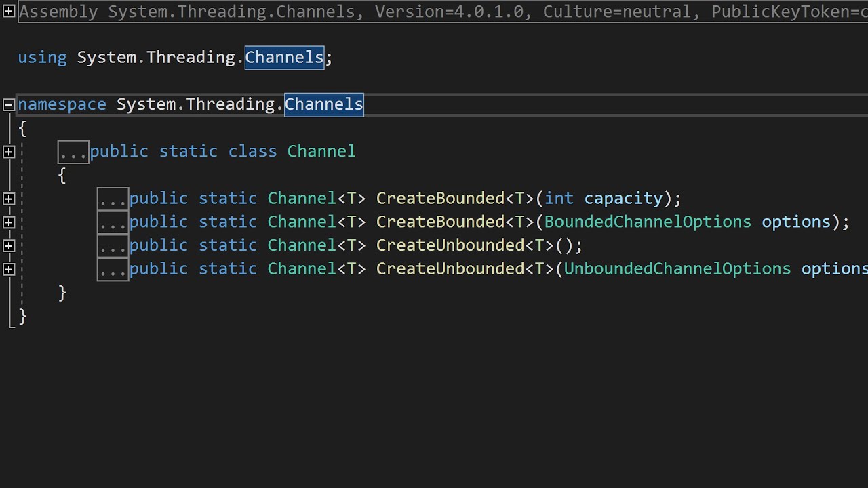Click highlighted Channels in the using statement
The image size is (868, 488).
point(284,58)
